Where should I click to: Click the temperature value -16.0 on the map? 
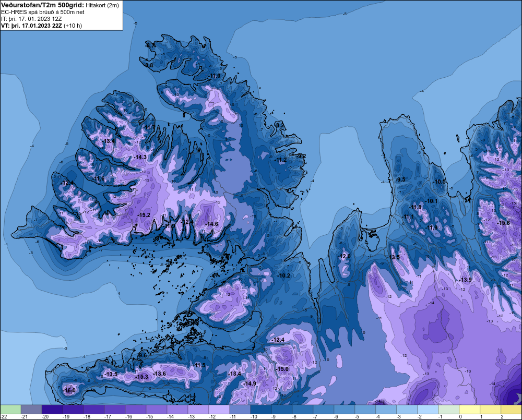click(69, 390)
